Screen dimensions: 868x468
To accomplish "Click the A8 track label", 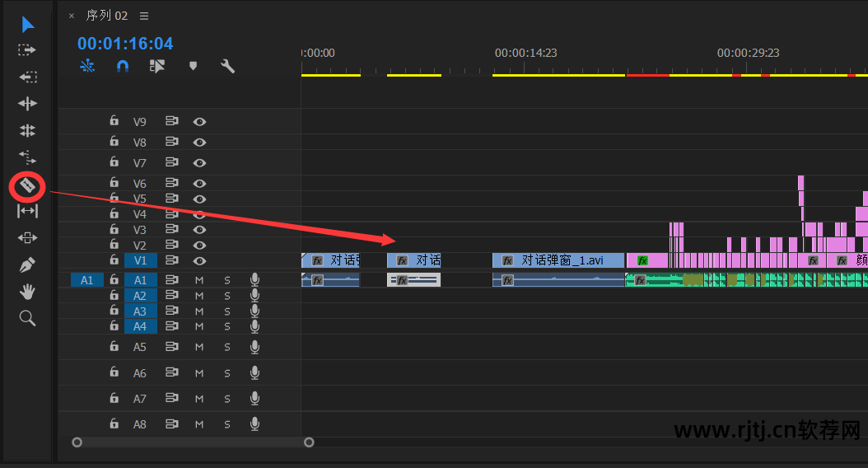I will (139, 425).
